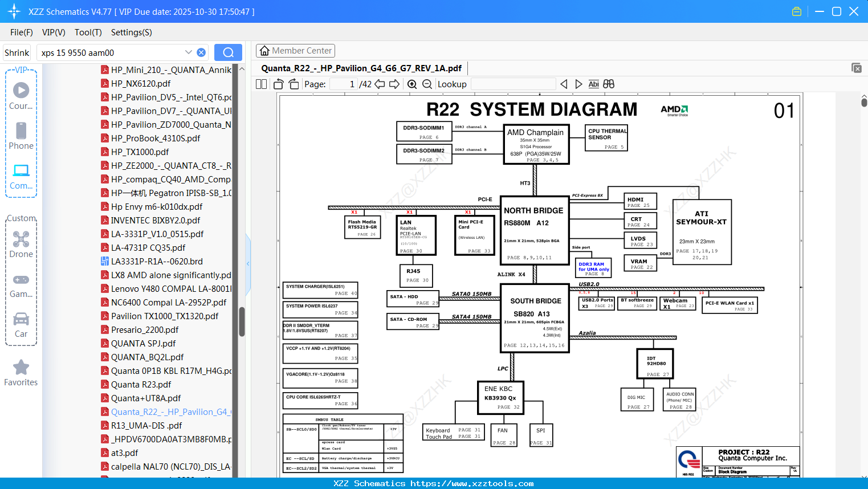The width and height of the screenshot is (868, 489).
Task: Zoom in on the schematic
Action: coord(412,84)
